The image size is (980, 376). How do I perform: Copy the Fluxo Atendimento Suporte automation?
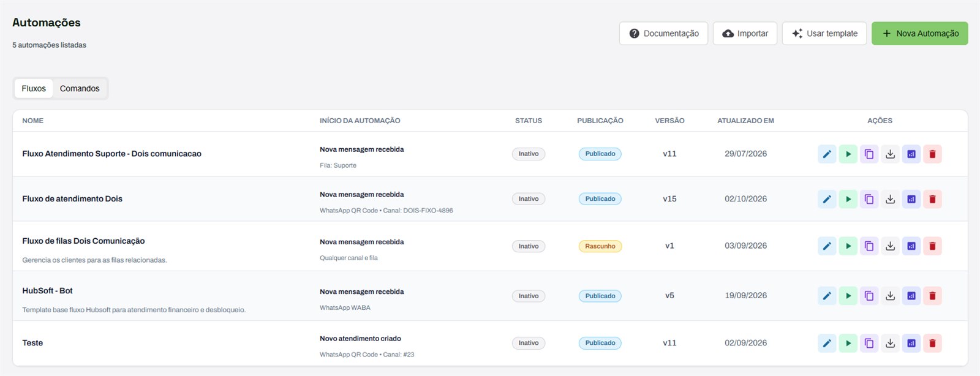(869, 154)
